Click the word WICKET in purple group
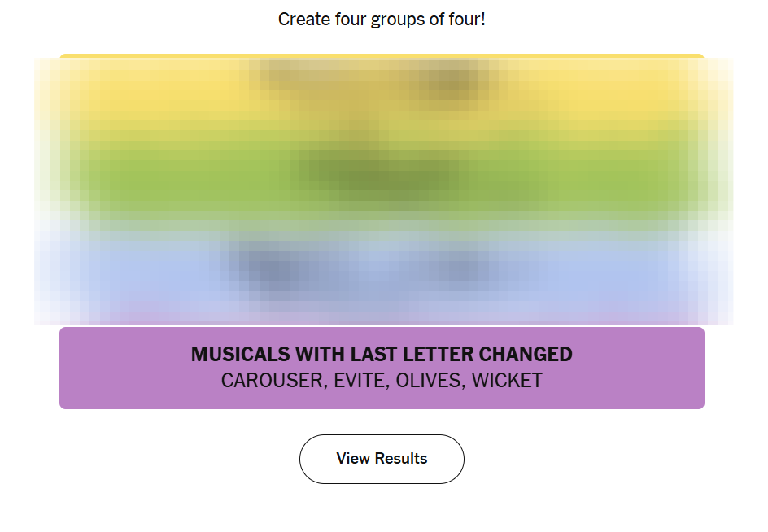This screenshot has width=768, height=532. coord(507,381)
